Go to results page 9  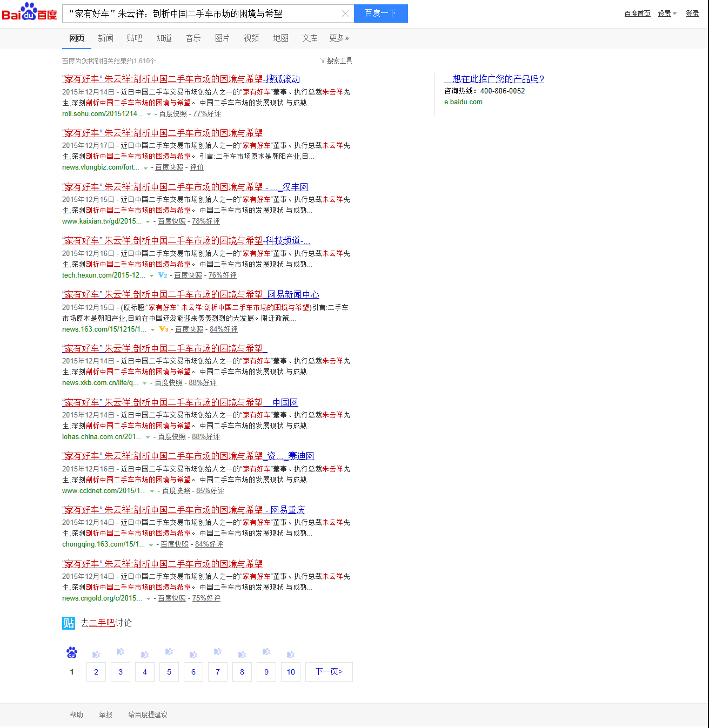click(x=266, y=672)
